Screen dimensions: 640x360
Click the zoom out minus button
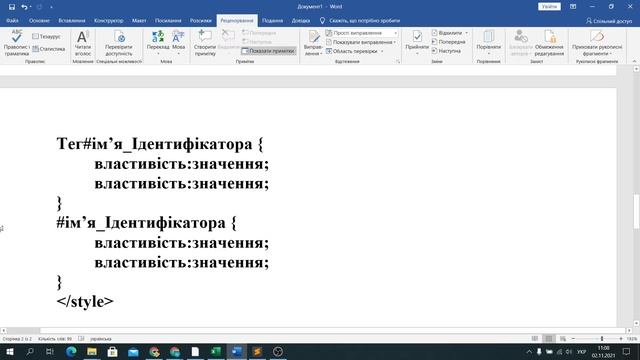(573, 339)
